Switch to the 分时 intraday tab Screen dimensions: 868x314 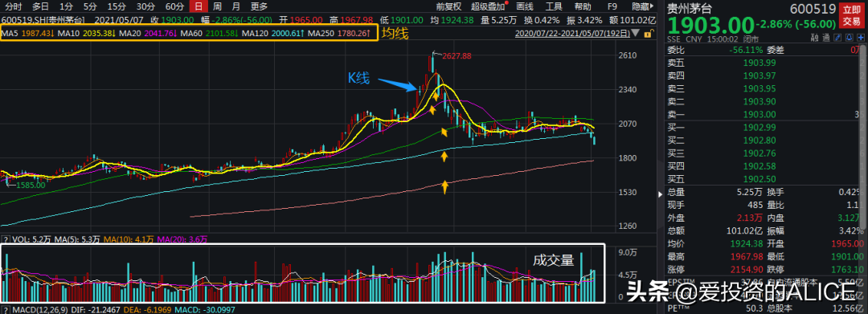point(13,6)
